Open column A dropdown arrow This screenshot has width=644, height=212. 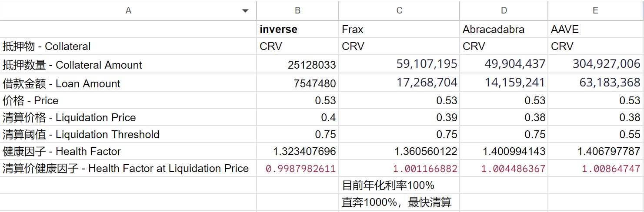tap(245, 11)
